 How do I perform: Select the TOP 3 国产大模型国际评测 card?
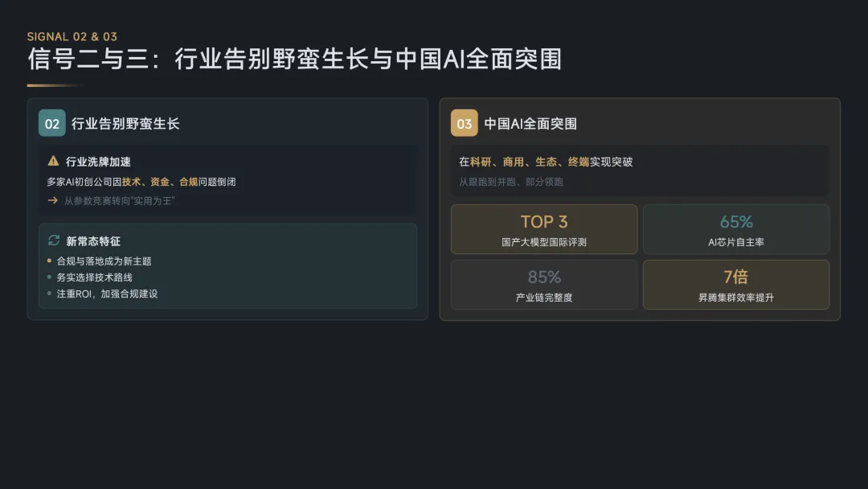[544, 229]
